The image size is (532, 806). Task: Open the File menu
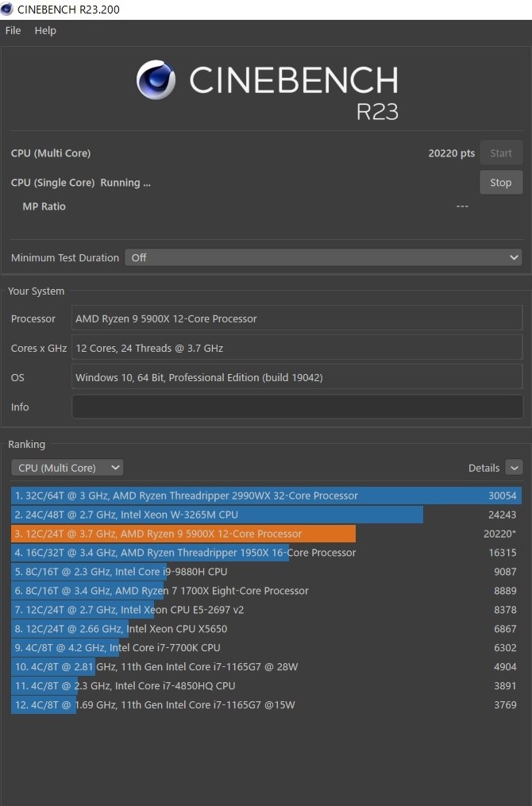coord(13,30)
